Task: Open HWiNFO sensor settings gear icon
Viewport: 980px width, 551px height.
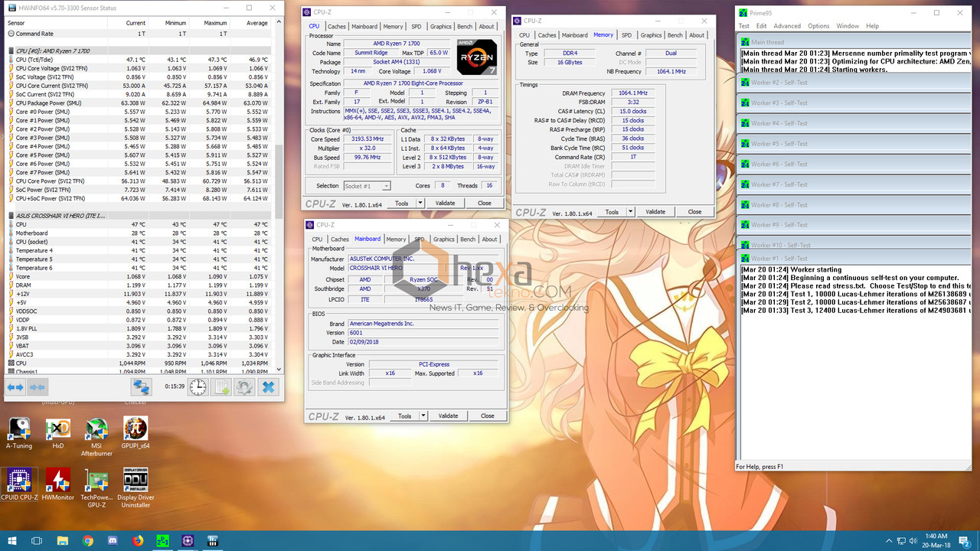Action: click(244, 387)
